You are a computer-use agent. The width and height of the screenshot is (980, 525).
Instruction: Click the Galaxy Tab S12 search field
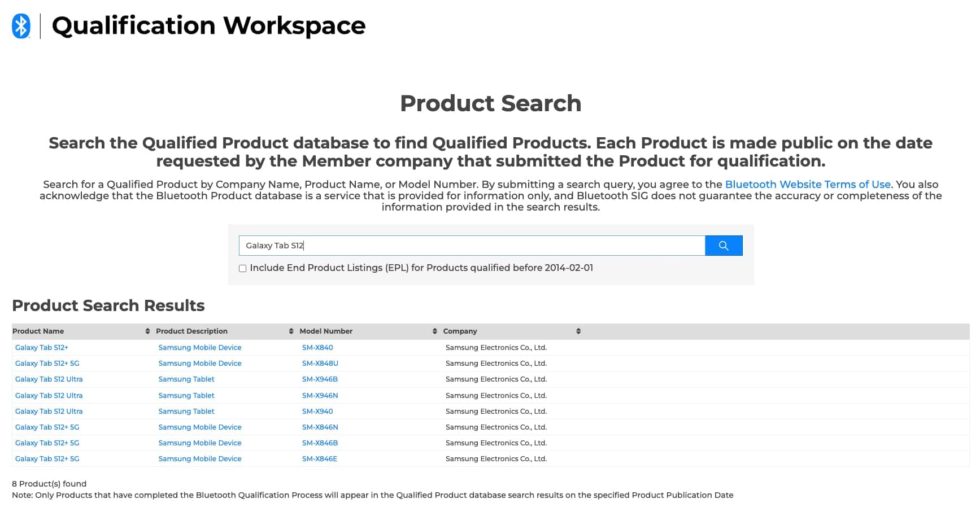[472, 246]
